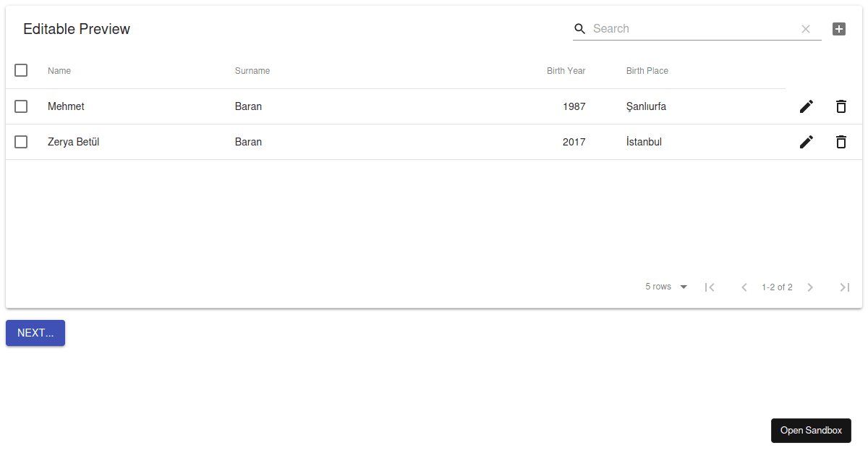Screen dimensions: 868x456
Task: Open the search field magnifier icon
Action: tap(579, 28)
